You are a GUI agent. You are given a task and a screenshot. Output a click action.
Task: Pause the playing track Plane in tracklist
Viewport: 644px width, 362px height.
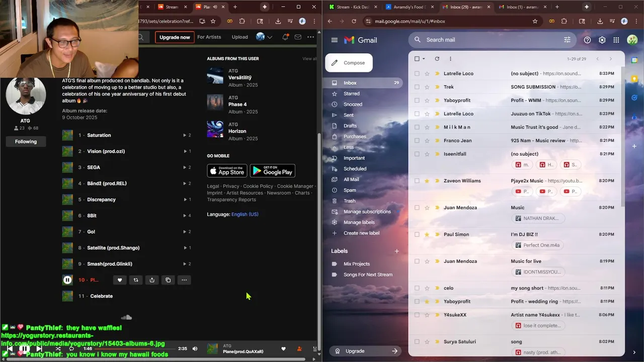[67, 280]
